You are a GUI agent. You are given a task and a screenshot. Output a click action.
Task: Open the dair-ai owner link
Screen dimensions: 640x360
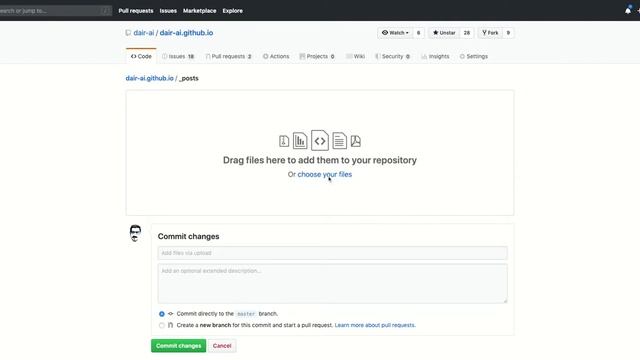coord(144,33)
